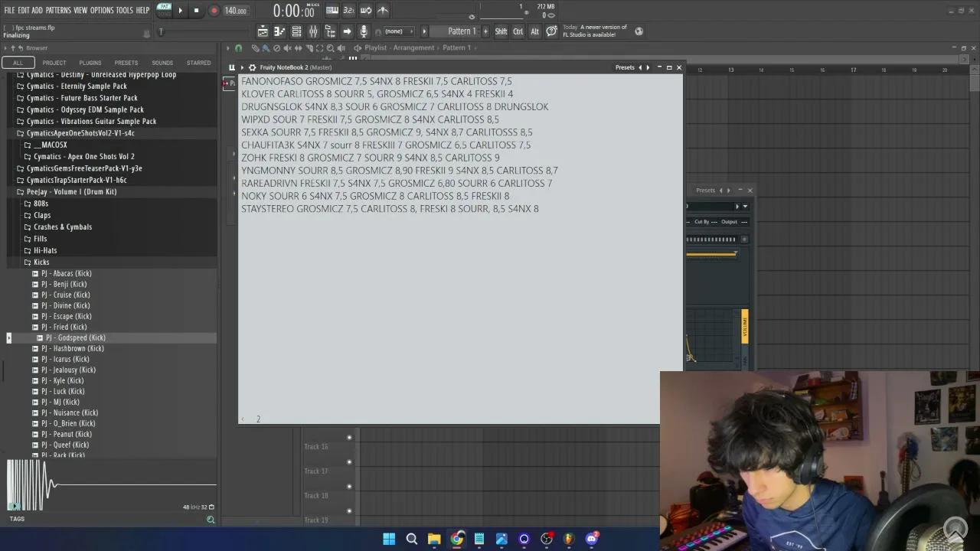Open the Piano roll icon

279,31
